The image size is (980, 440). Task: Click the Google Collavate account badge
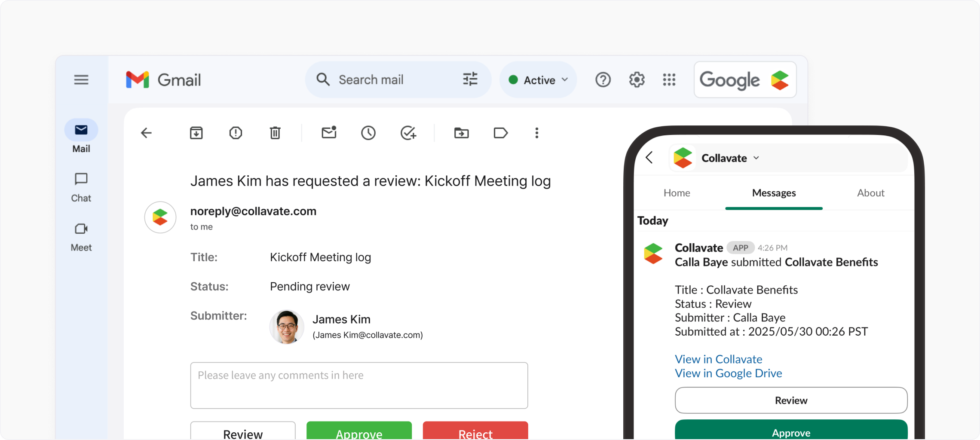745,80
